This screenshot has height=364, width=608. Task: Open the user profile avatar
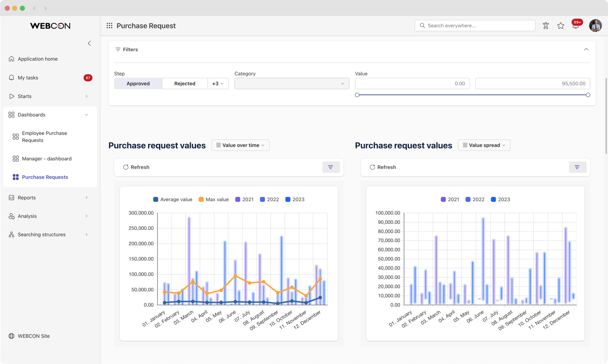coord(595,26)
